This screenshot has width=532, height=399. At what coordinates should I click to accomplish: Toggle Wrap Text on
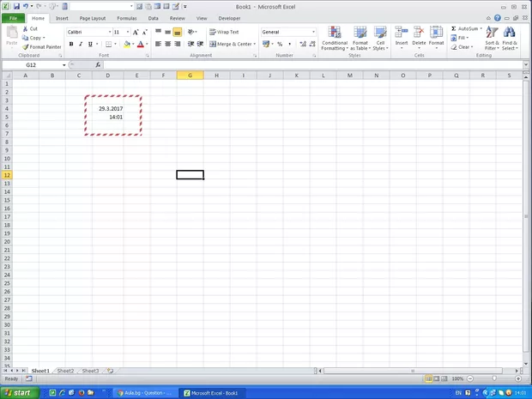(213, 32)
